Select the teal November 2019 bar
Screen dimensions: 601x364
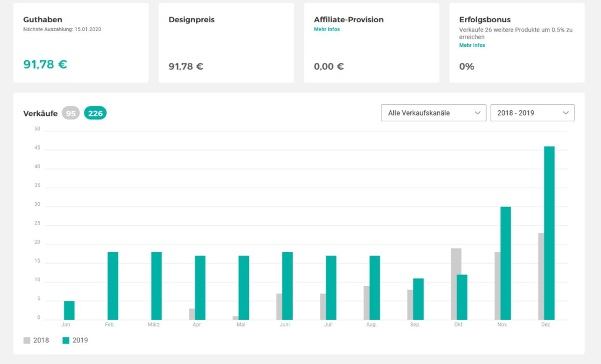(505, 264)
